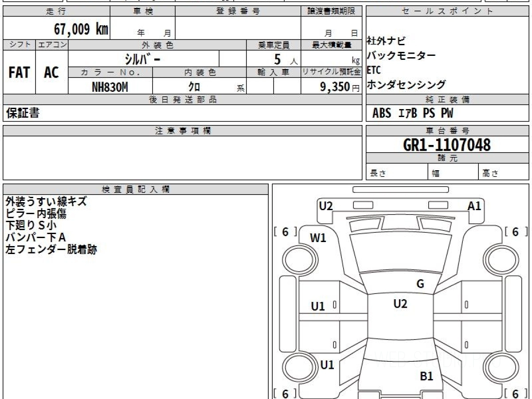Click the U2 mark on the roof

tap(400, 304)
